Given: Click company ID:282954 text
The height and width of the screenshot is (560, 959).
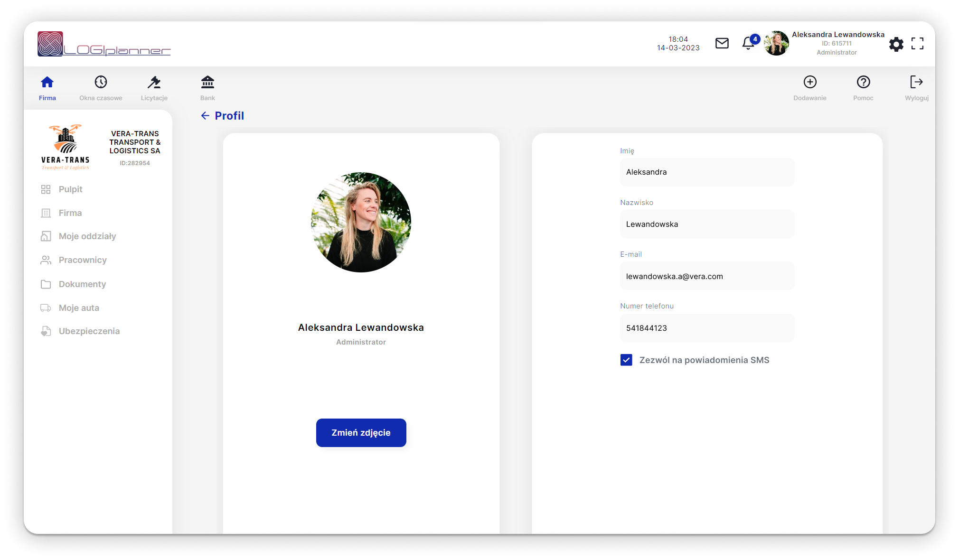Looking at the screenshot, I should coord(135,163).
